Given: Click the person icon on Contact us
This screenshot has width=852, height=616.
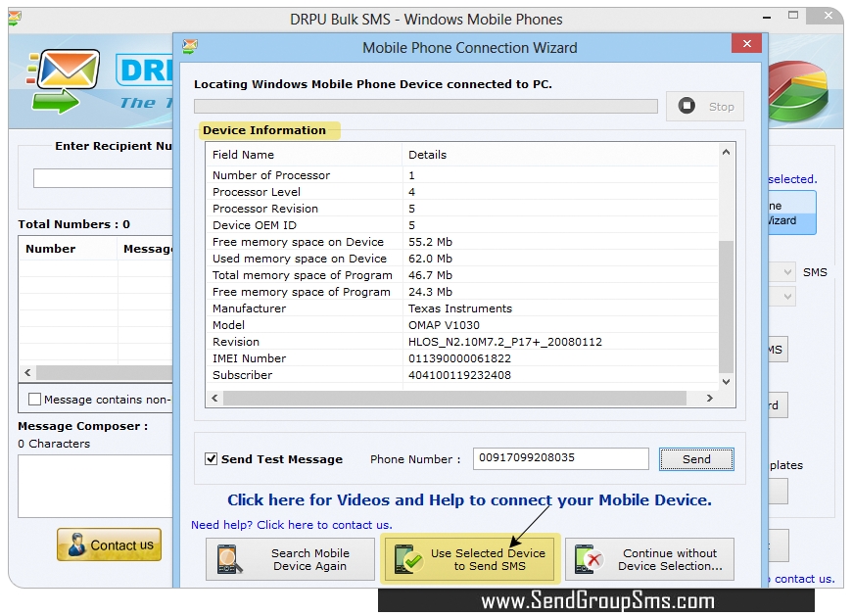Looking at the screenshot, I should pos(76,545).
